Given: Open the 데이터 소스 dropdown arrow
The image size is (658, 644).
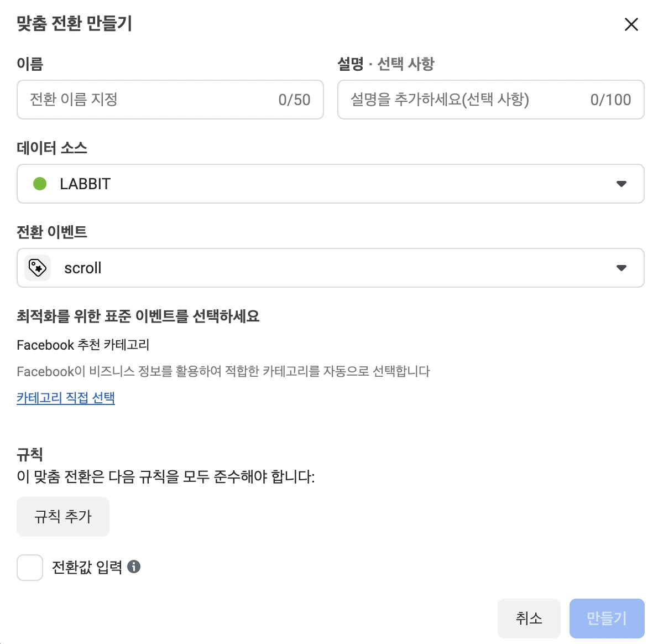Looking at the screenshot, I should point(622,184).
